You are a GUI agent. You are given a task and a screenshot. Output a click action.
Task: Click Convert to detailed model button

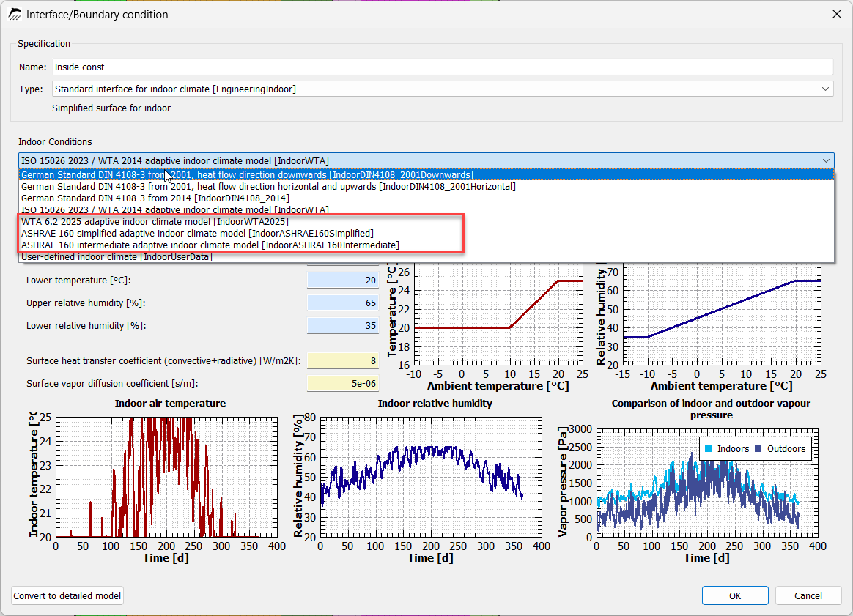point(67,596)
